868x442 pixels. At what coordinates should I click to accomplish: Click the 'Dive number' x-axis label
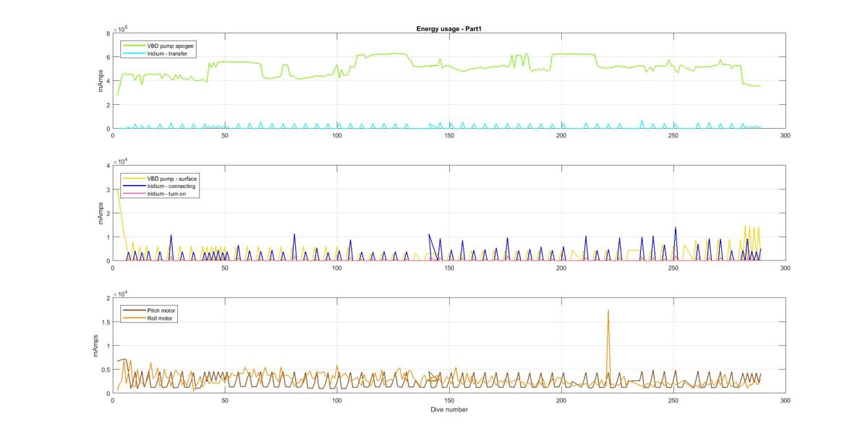coord(448,409)
